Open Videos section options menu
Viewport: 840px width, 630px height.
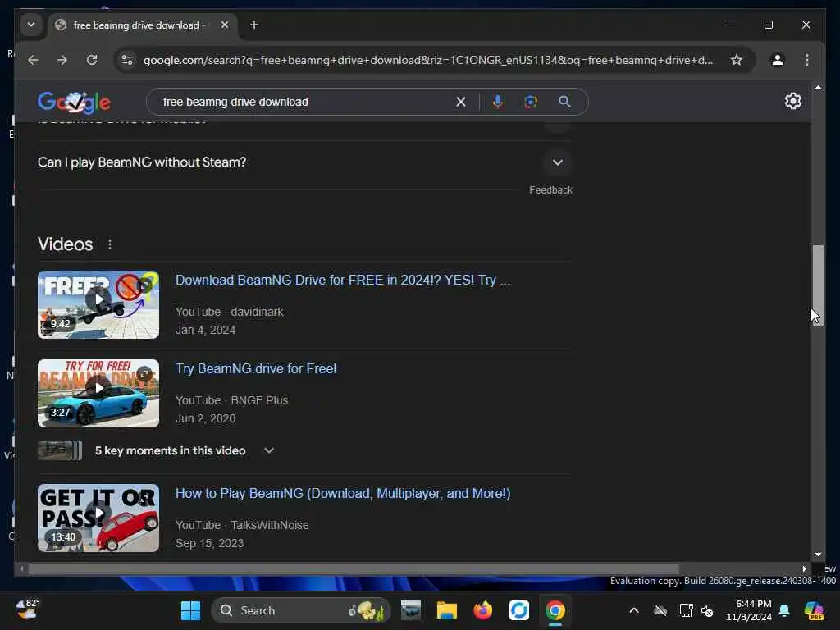(110, 244)
